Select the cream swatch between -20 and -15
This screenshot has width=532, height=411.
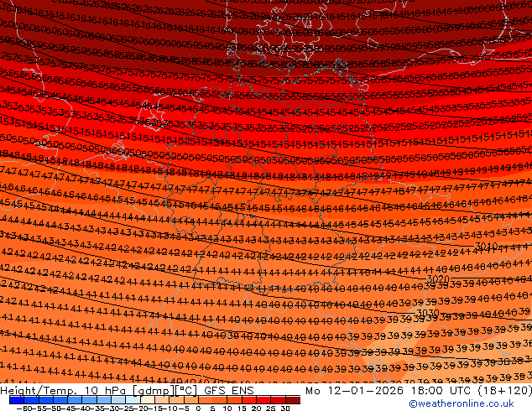tap(148, 400)
